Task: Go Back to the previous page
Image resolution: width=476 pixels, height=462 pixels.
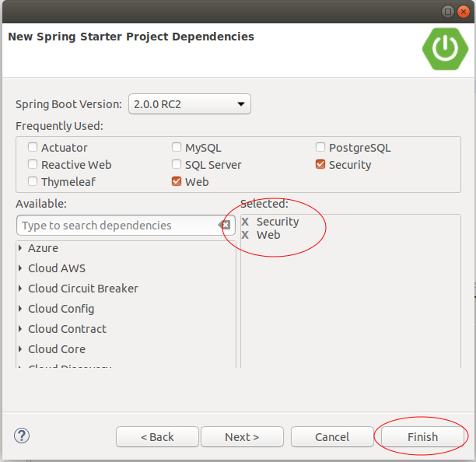Action: tap(157, 437)
